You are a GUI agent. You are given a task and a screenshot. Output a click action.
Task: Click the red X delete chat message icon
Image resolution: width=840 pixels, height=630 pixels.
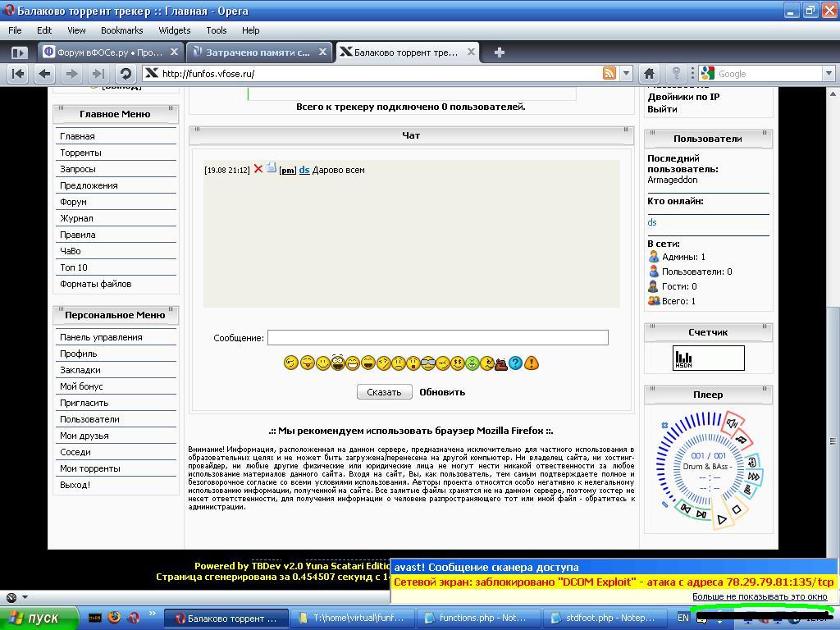pyautogui.click(x=258, y=169)
